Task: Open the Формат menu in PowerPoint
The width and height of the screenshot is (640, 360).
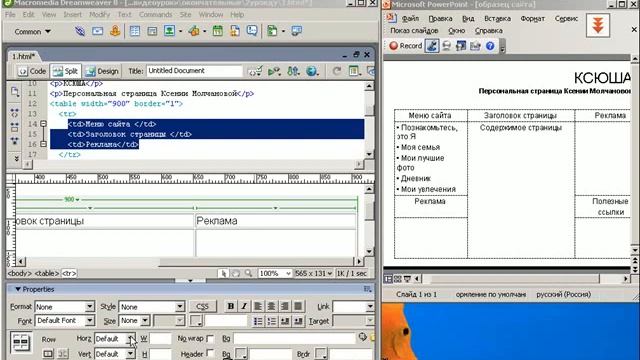Action: click(532, 18)
